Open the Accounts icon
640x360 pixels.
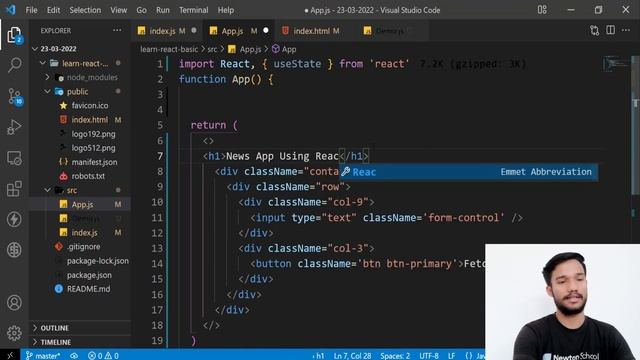point(14,302)
